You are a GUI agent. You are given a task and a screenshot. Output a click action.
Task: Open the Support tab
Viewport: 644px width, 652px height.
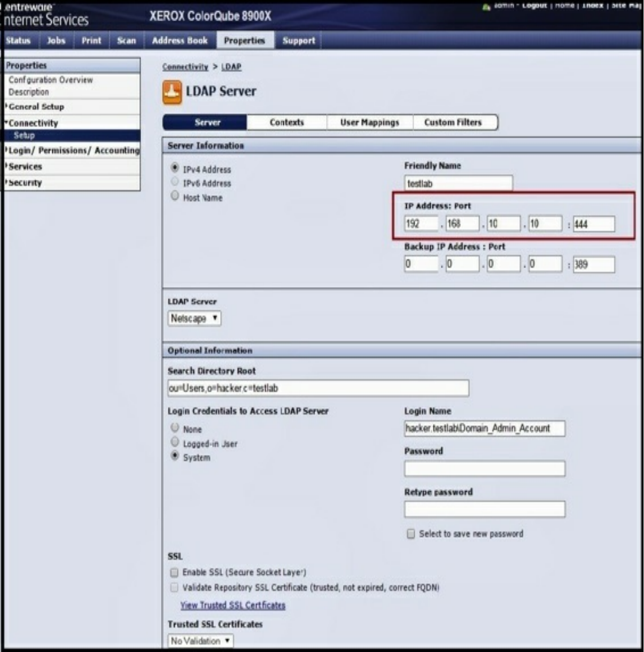299,41
